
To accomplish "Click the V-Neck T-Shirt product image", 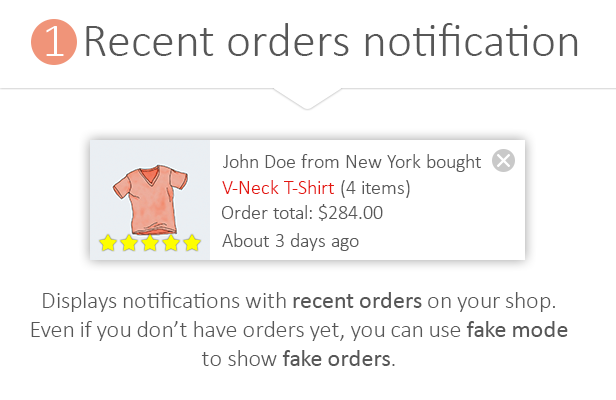I will (151, 200).
